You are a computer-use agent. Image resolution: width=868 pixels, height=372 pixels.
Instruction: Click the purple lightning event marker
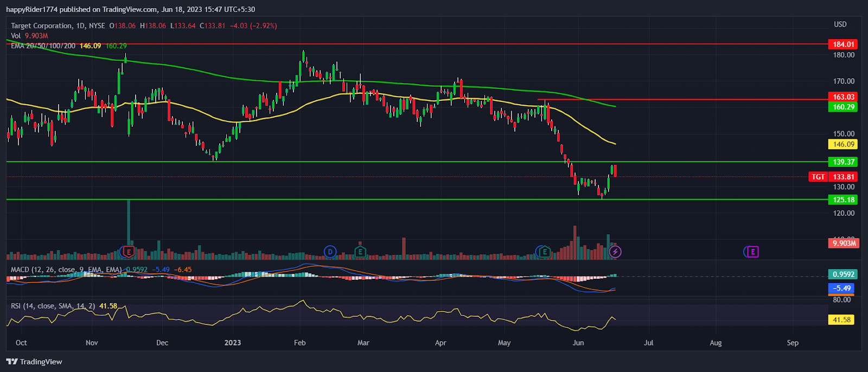(x=615, y=252)
